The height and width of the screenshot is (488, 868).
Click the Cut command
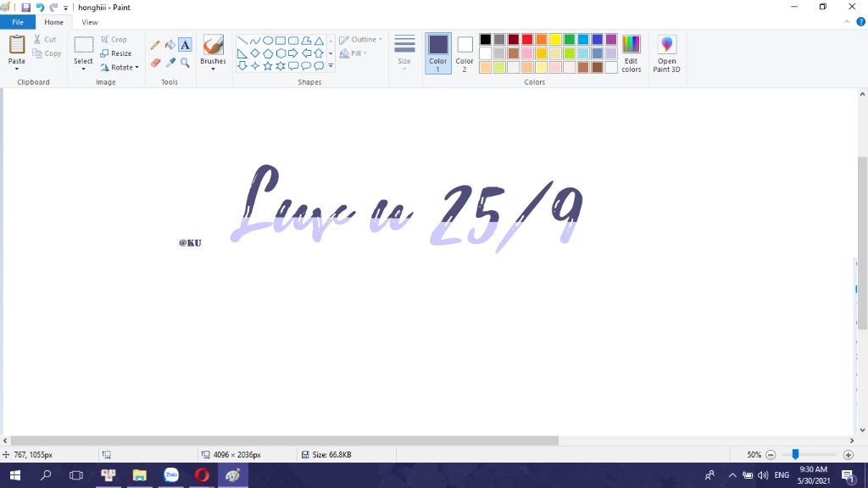click(45, 39)
